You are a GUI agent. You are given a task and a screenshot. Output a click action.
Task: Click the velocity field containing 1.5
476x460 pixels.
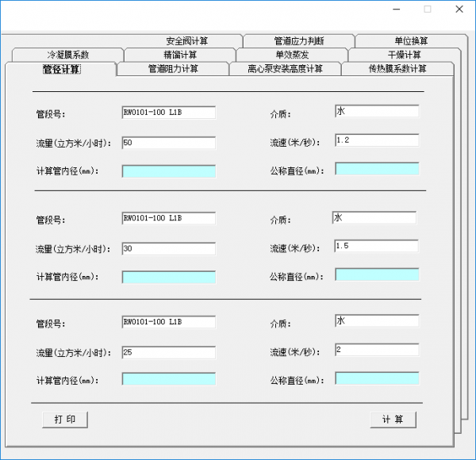pos(376,246)
